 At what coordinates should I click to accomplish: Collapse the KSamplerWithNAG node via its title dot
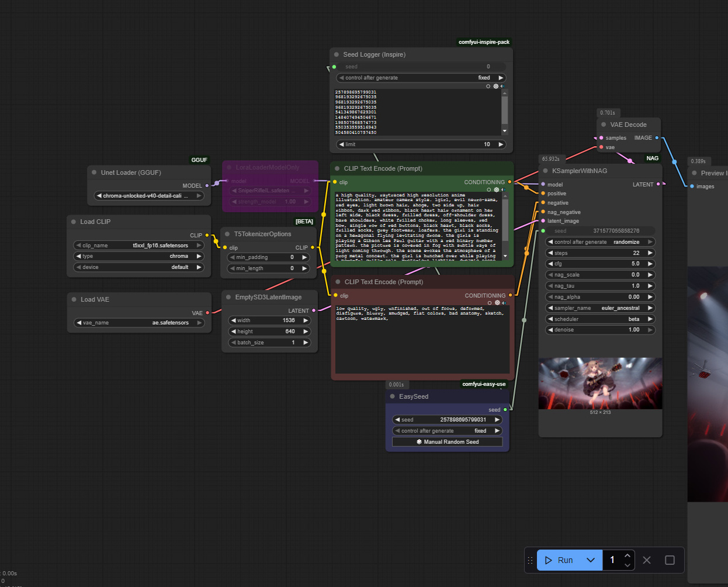point(545,171)
